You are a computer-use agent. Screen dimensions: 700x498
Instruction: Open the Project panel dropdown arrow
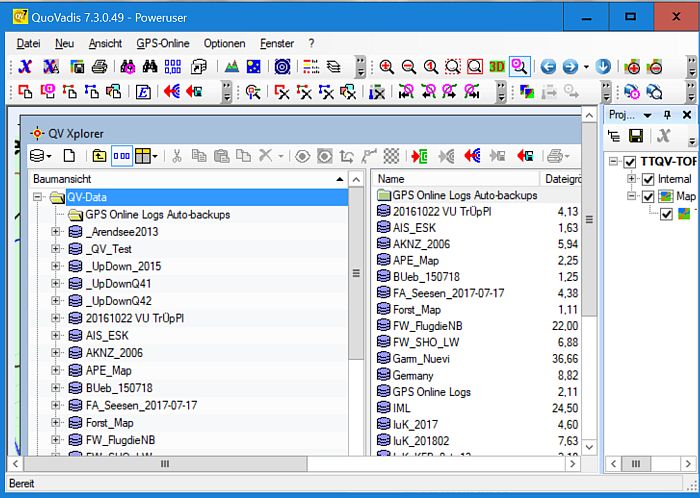point(647,116)
